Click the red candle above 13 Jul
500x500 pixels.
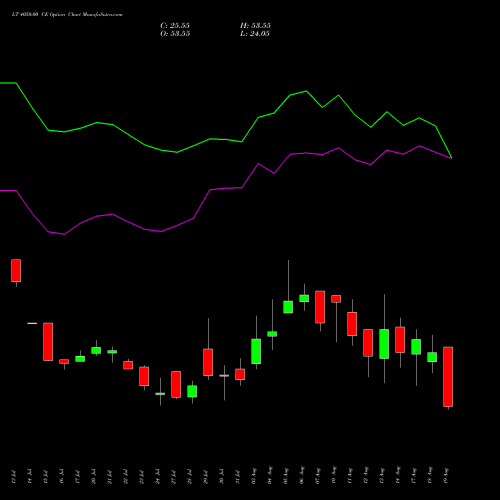(x=16, y=270)
